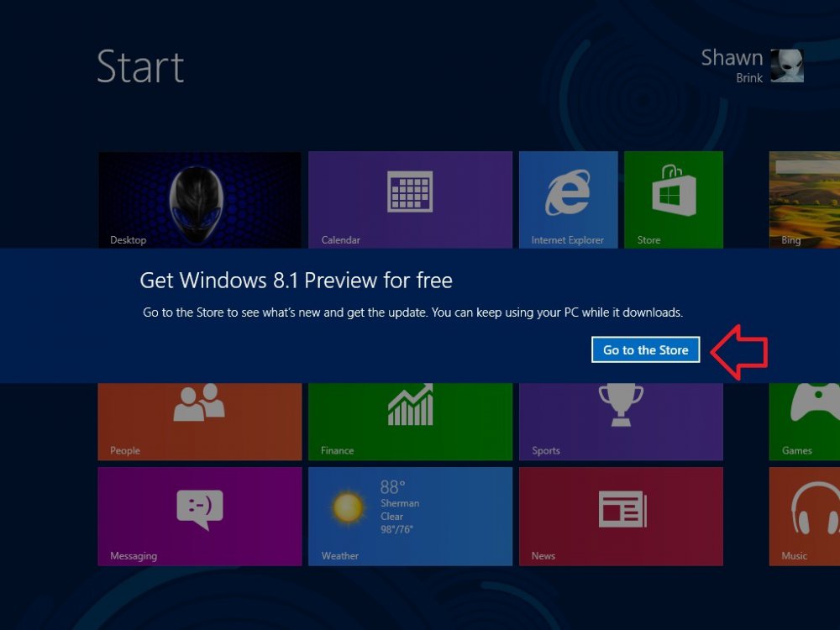Open the Sports trophy tile
This screenshot has width=840, height=630.
tap(621, 422)
